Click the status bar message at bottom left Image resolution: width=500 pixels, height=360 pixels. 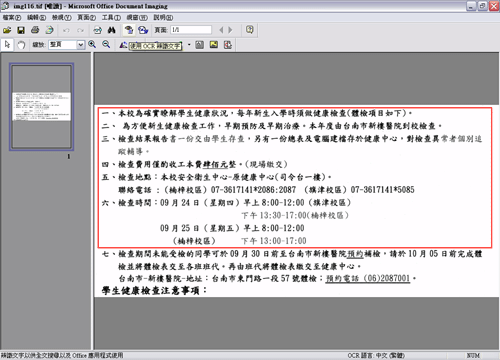tap(62, 356)
